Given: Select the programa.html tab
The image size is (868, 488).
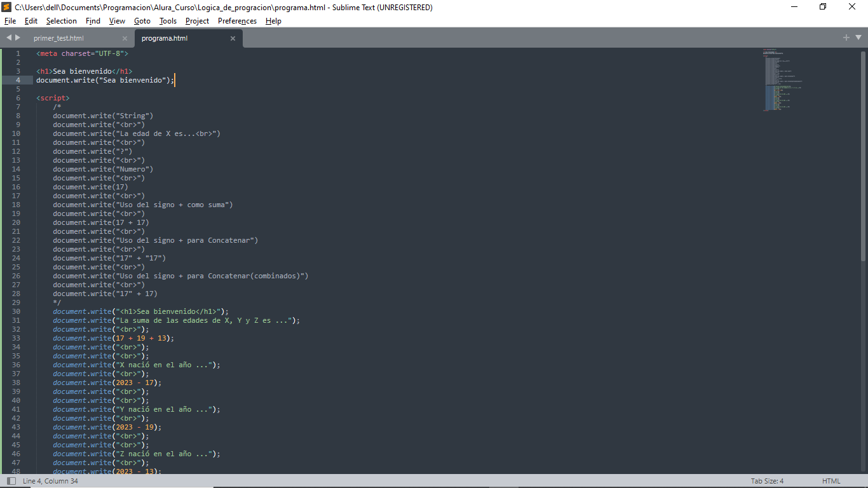Looking at the screenshot, I should 165,38.
